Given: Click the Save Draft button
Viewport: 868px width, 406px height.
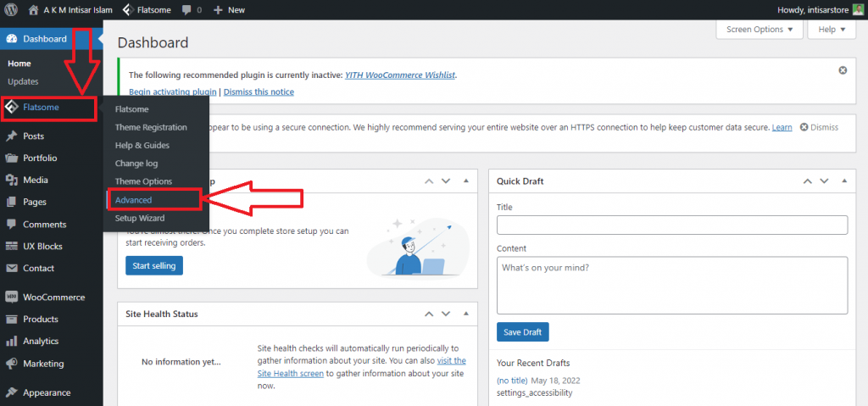Looking at the screenshot, I should click(522, 332).
